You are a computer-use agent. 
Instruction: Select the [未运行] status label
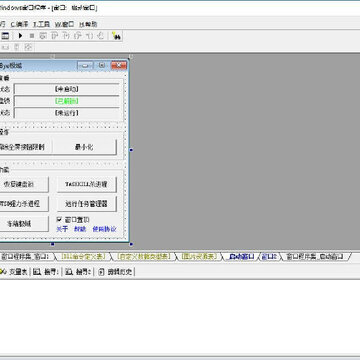tap(67, 113)
